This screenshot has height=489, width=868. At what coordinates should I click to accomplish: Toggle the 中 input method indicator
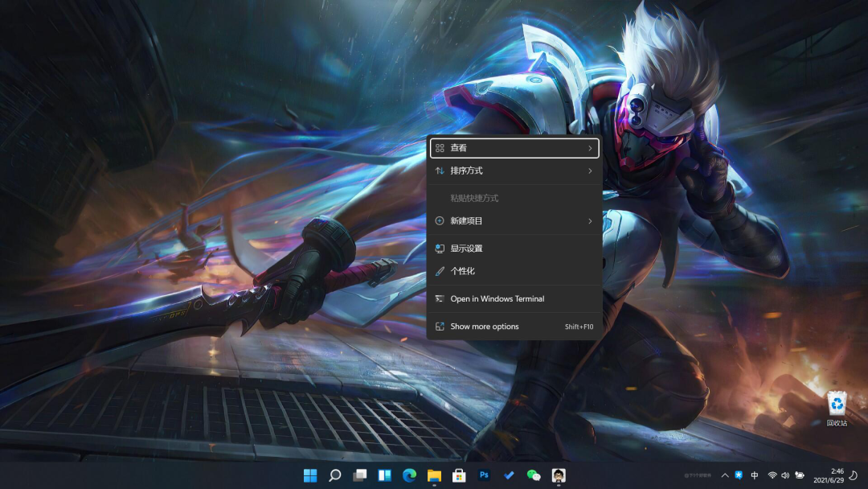755,475
